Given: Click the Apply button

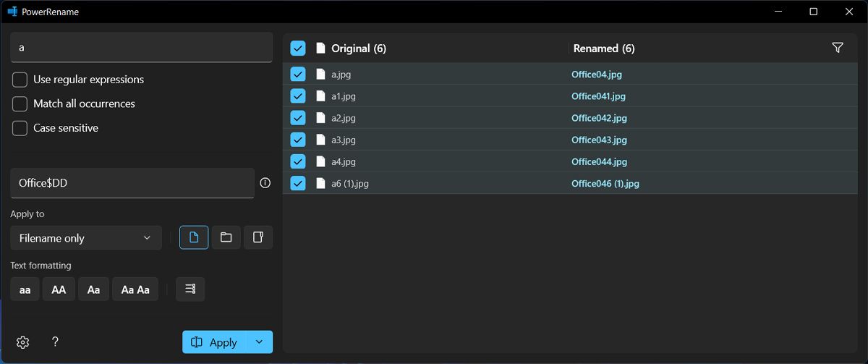Looking at the screenshot, I should pyautogui.click(x=215, y=342).
